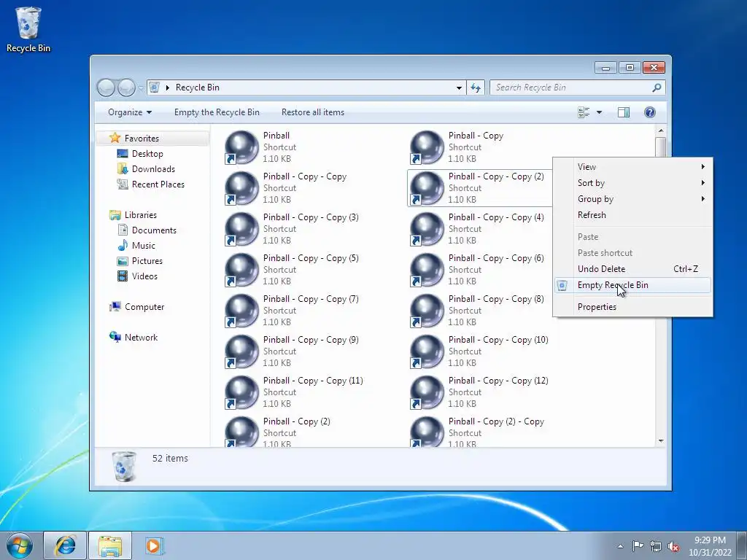Image resolution: width=747 pixels, height=560 pixels.
Task: Click the Favorites star icon
Action: (115, 138)
